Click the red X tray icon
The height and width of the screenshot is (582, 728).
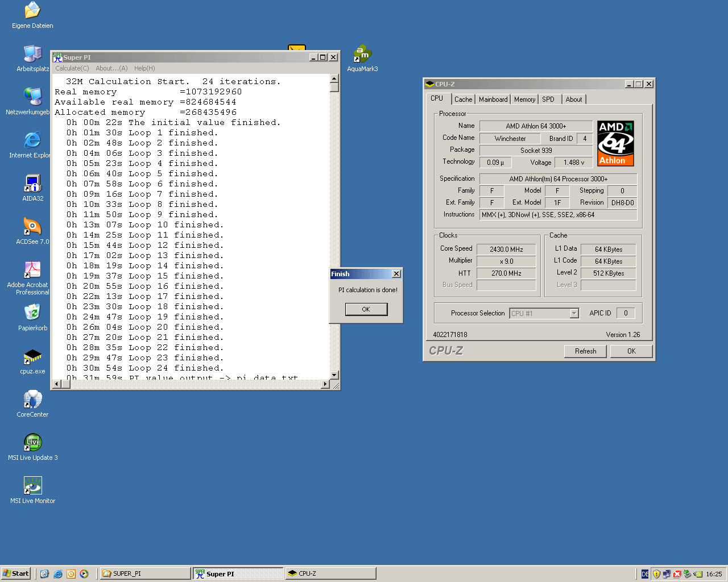[677, 574]
